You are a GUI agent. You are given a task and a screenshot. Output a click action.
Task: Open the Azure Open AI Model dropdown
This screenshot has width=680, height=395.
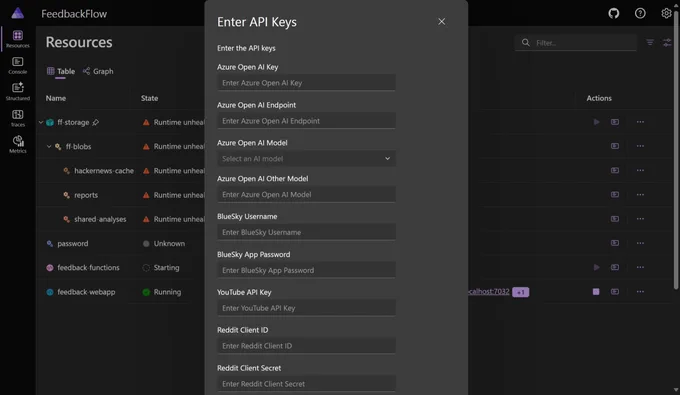(x=306, y=159)
